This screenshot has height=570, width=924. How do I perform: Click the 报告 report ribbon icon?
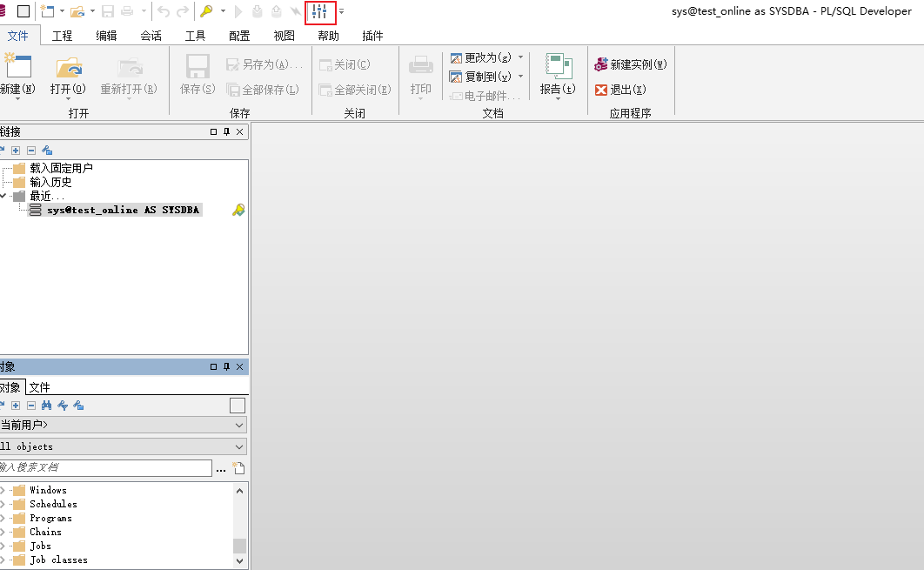point(558,66)
